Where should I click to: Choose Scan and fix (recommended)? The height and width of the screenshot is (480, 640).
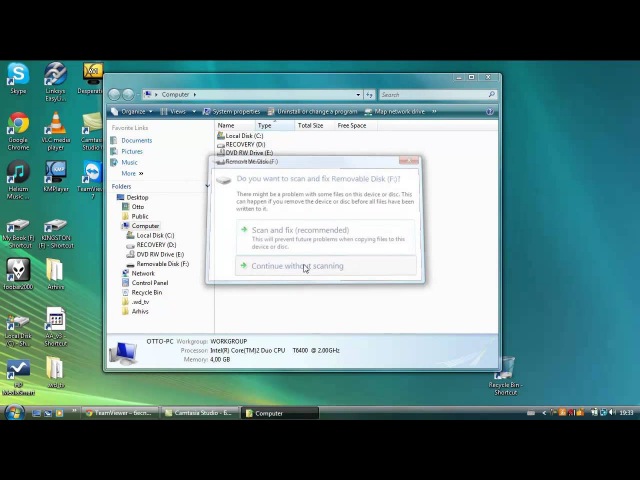coord(326,237)
